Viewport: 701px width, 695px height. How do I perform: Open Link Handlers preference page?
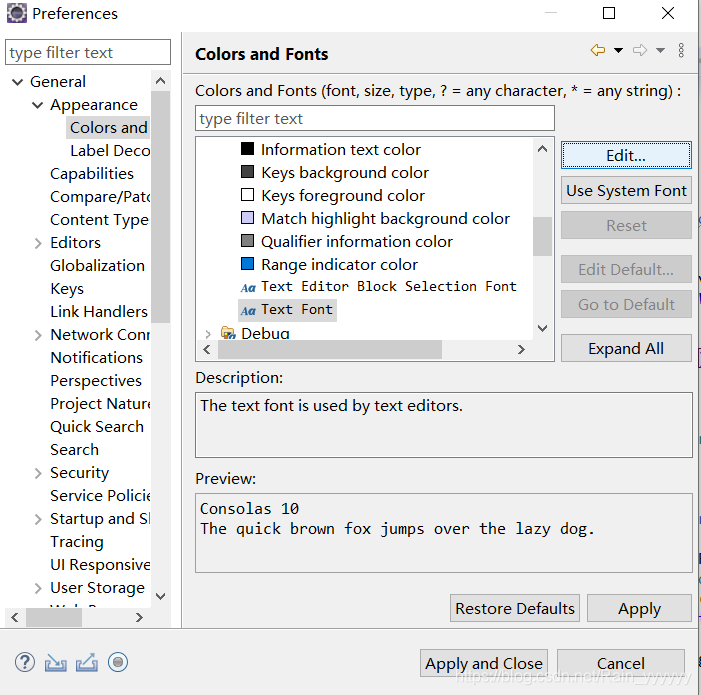click(99, 312)
